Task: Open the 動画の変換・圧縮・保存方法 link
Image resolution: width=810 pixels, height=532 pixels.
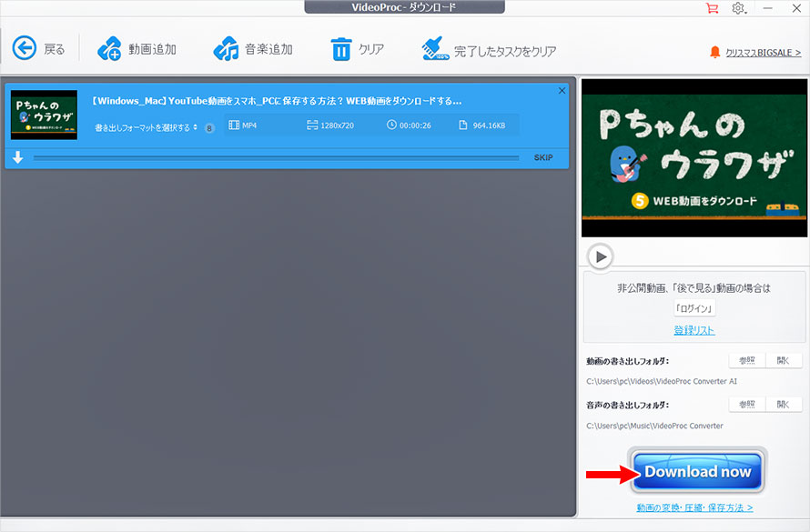Action: [694, 509]
